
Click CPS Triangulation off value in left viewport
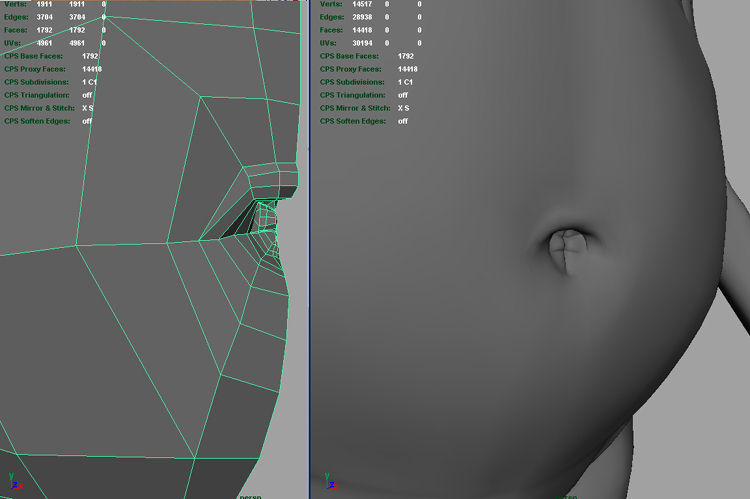(87, 95)
